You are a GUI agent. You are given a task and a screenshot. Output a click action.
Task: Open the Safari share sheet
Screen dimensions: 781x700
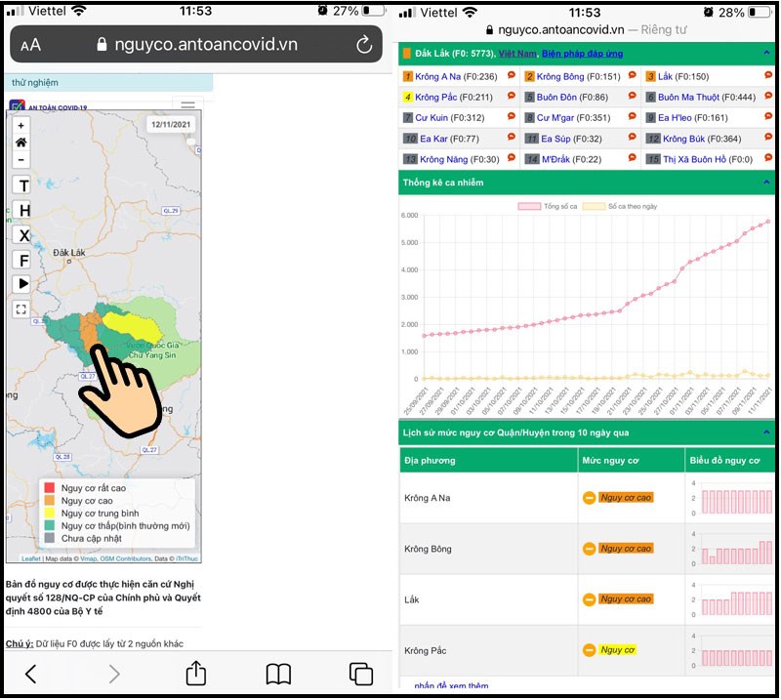tap(196, 673)
